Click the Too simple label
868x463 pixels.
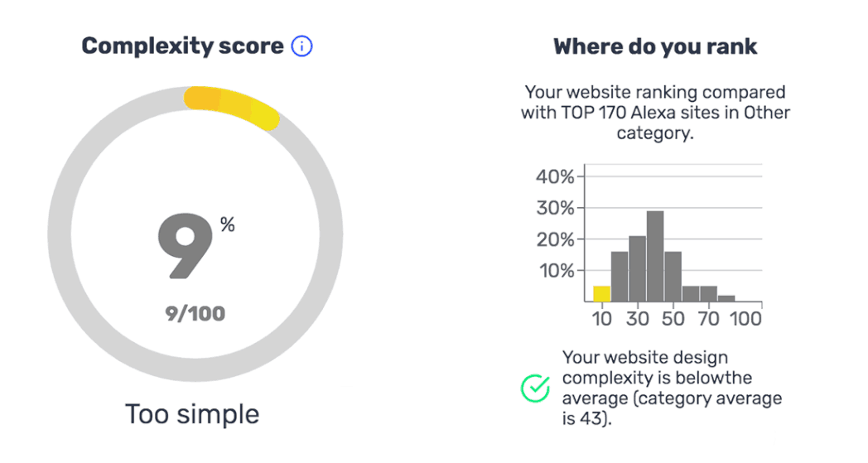click(192, 414)
